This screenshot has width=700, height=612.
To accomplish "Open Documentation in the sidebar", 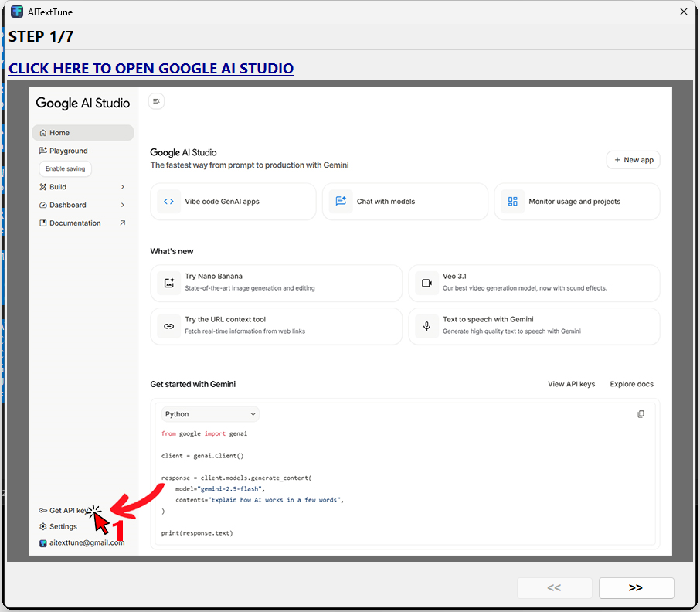I will (x=83, y=223).
